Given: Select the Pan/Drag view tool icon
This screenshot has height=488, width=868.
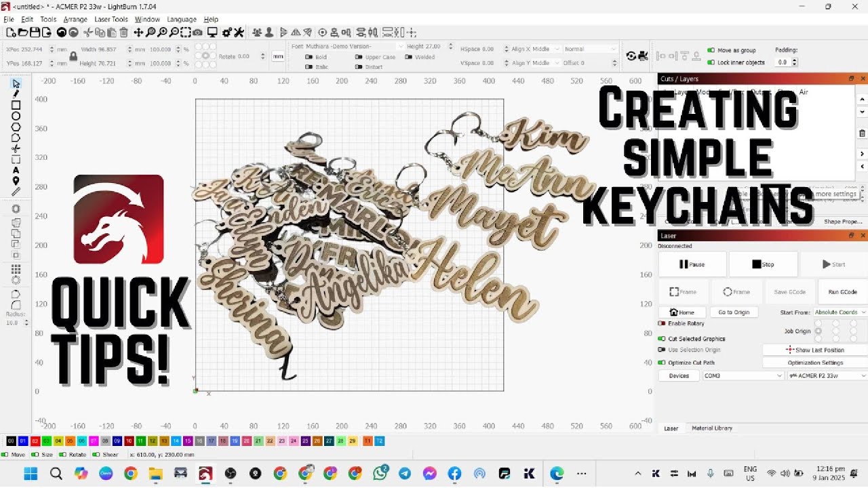Looking at the screenshot, I should (138, 32).
